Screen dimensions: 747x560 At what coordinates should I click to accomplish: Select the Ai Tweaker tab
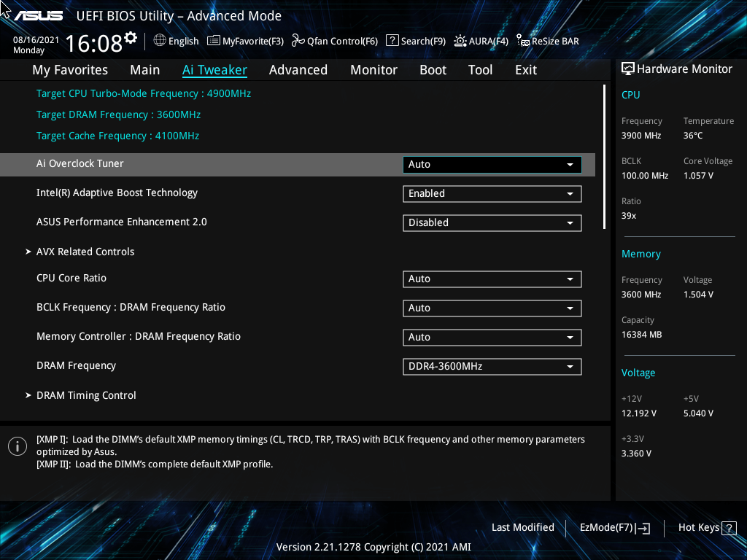[x=215, y=70]
